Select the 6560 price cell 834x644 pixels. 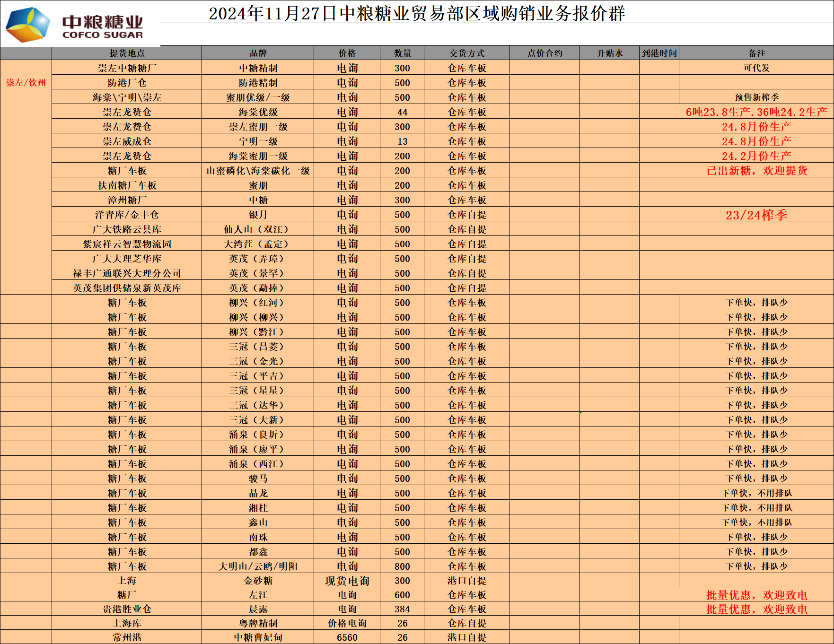[x=347, y=637]
